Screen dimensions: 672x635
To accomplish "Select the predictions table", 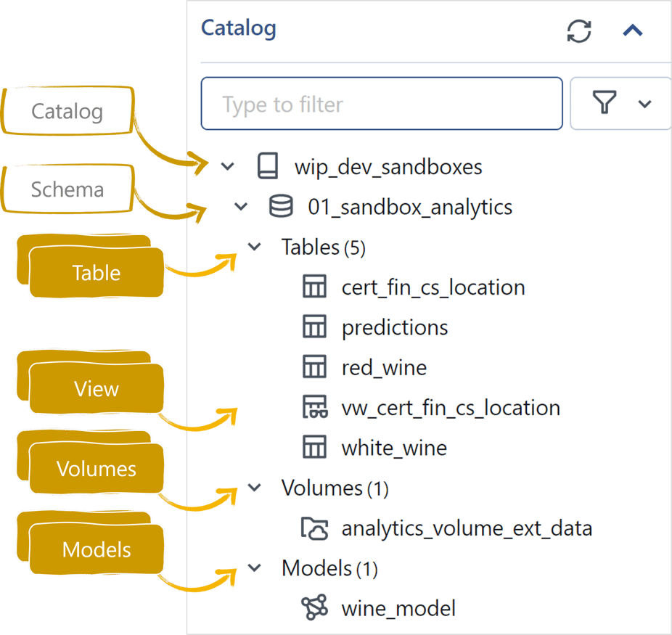I will click(395, 327).
